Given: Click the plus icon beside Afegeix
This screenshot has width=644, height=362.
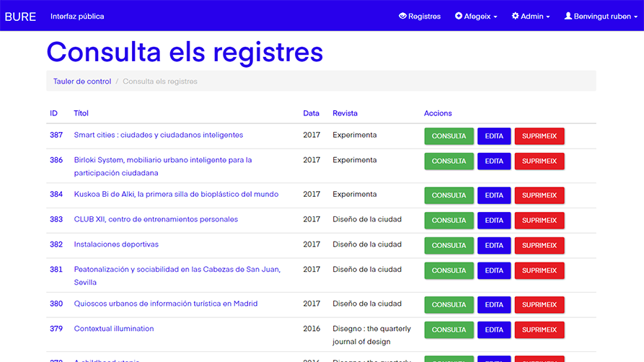Looking at the screenshot, I should click(459, 16).
